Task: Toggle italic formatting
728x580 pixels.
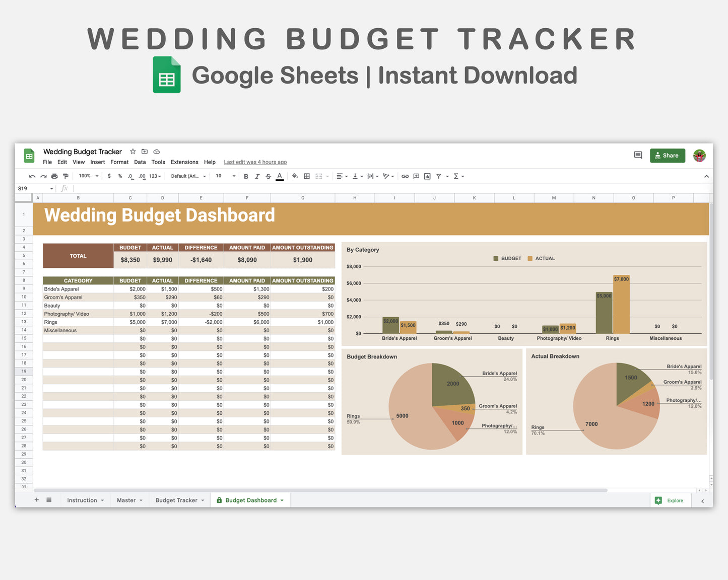Action: click(257, 176)
